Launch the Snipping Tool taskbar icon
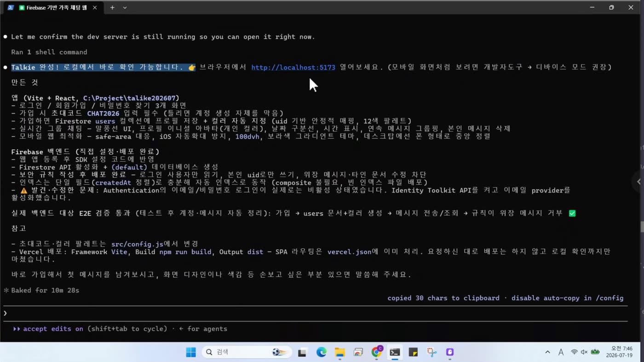The image size is (644, 362). 431,352
